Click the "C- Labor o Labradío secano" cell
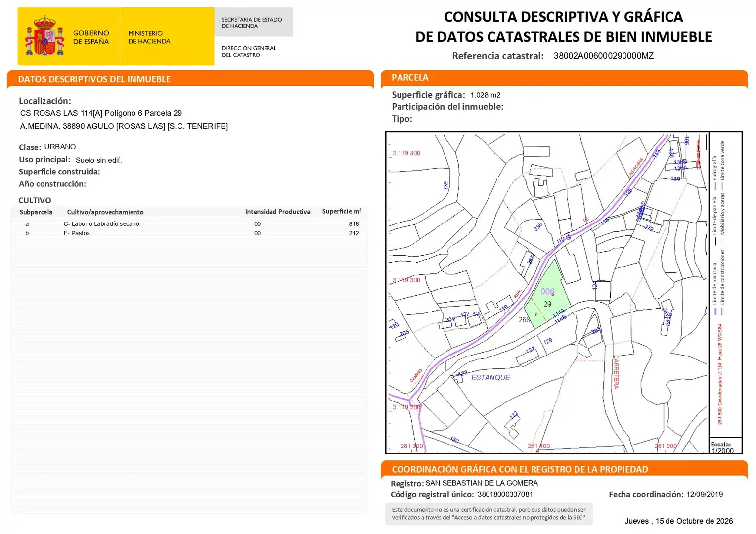The image size is (756, 534). pos(101,224)
